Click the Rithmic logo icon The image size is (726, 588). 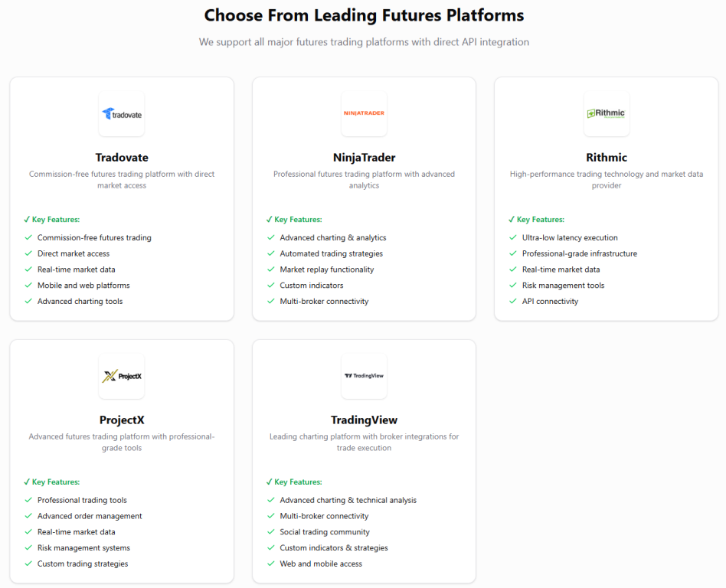(x=607, y=114)
